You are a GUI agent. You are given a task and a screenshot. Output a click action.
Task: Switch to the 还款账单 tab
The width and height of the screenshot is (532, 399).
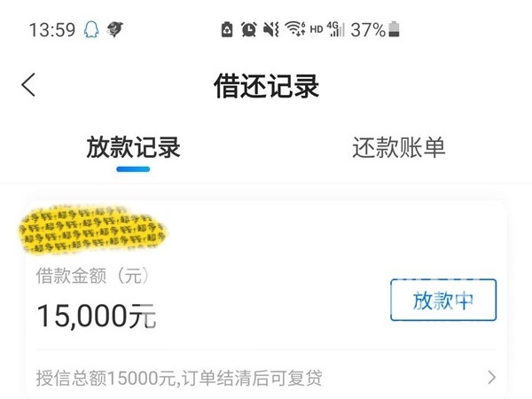tap(399, 147)
